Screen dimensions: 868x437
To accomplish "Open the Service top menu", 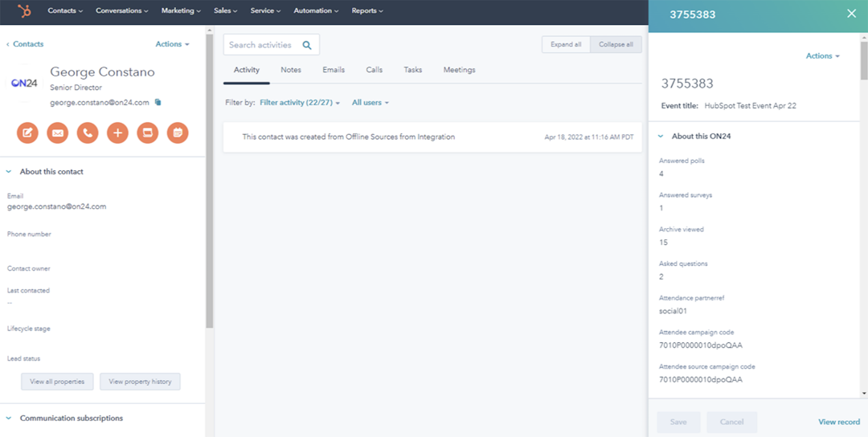I will (265, 10).
